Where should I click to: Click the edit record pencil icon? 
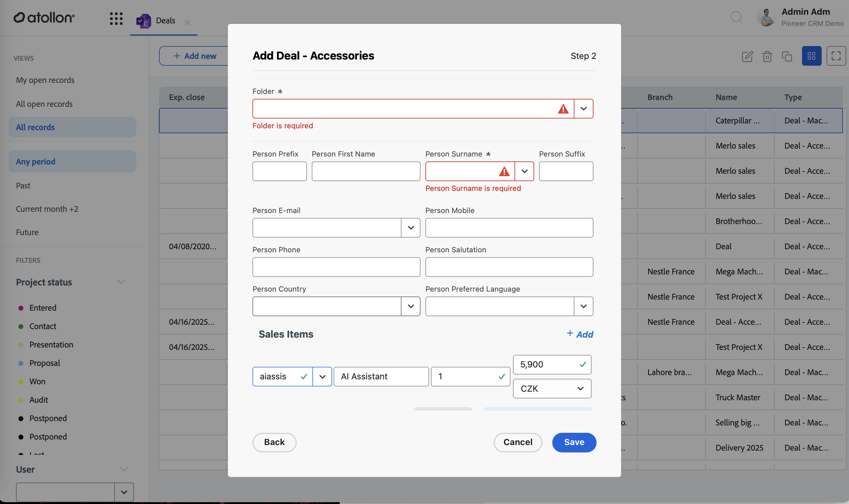(x=747, y=56)
